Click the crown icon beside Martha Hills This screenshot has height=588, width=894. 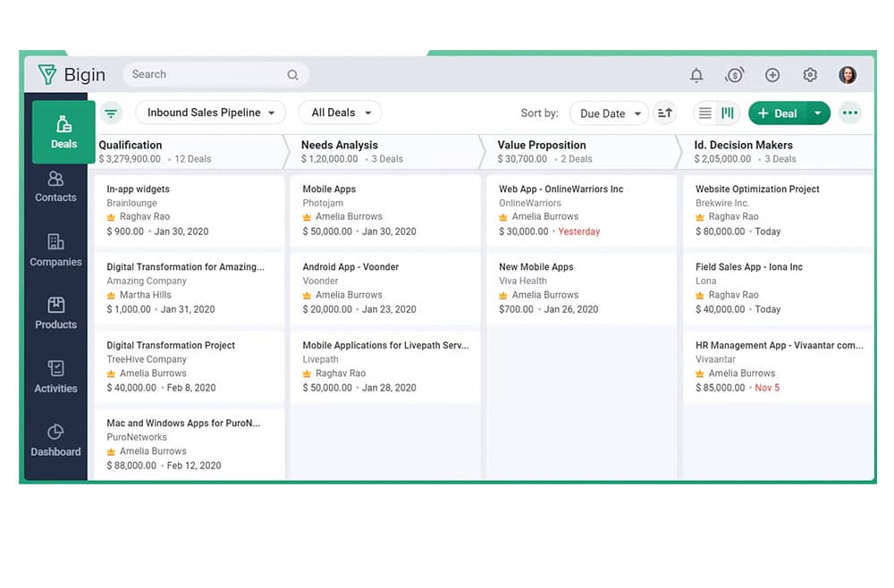(111, 295)
